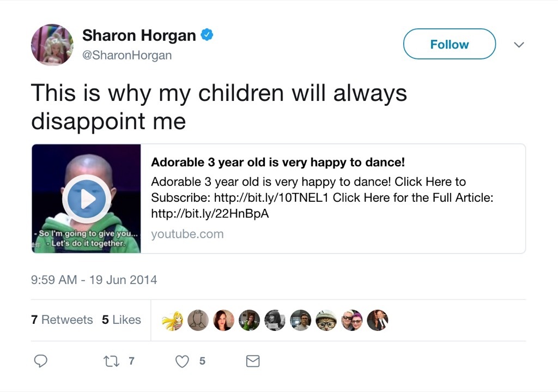Viewport: 558px width, 392px height.
Task: Click the first liker's avatar thumbnail
Action: 173,320
